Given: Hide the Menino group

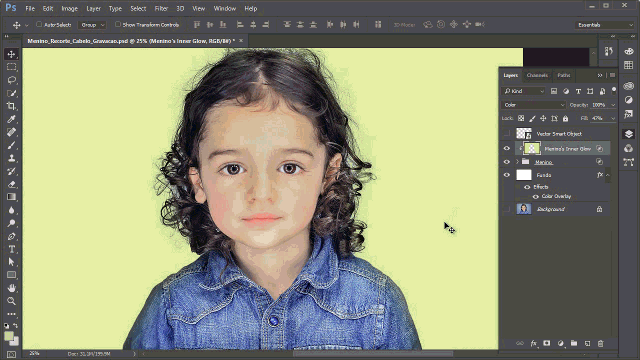Looking at the screenshot, I should [x=507, y=162].
